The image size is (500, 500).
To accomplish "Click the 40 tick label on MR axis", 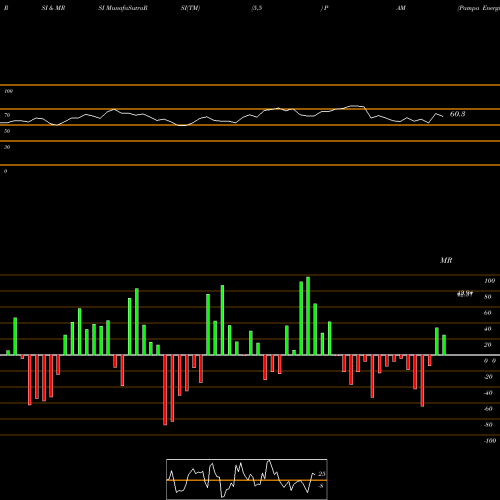I will point(488,329).
